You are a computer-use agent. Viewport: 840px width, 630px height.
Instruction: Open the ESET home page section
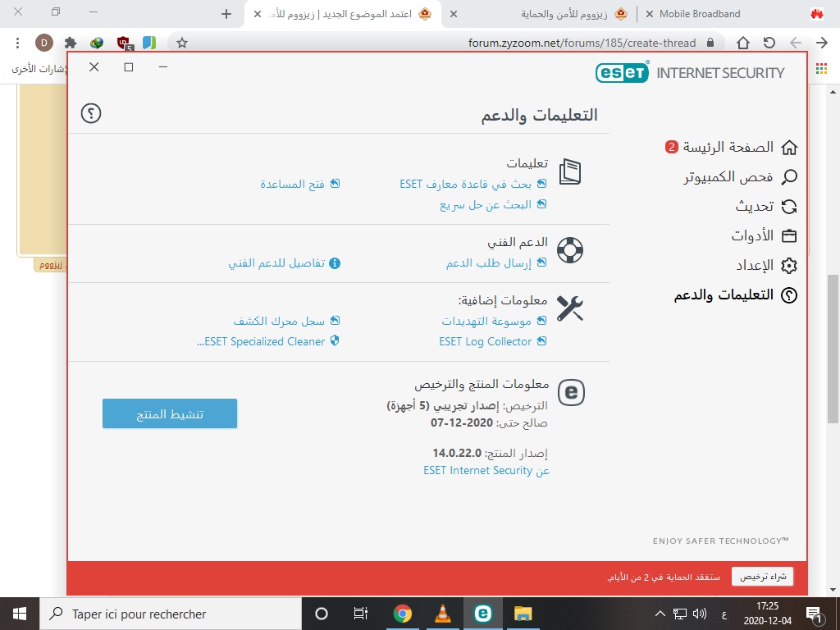tap(731, 147)
